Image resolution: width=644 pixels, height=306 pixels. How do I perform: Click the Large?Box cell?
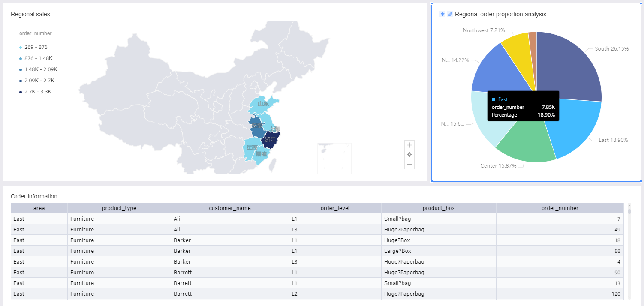439,251
